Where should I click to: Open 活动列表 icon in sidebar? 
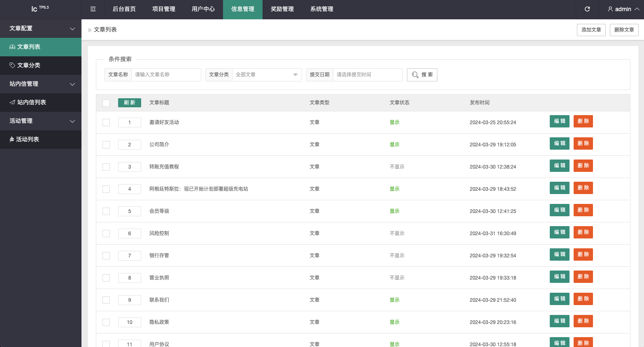coord(12,139)
